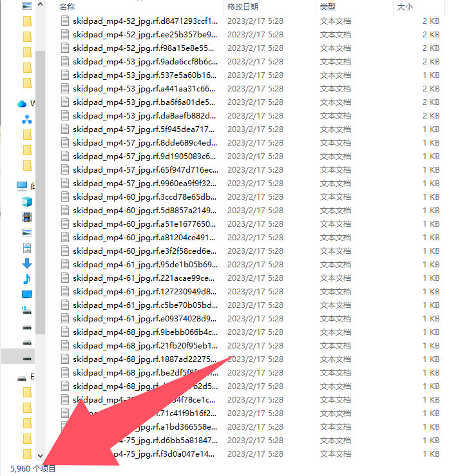The image size is (456, 476).
Task: Click text document icon of d8471293ccf1 file
Action: tap(64, 21)
